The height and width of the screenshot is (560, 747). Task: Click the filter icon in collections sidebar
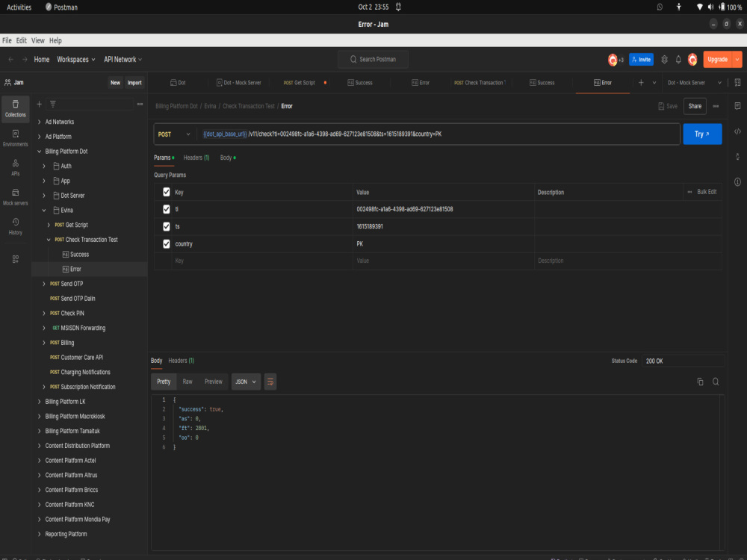coord(53,104)
